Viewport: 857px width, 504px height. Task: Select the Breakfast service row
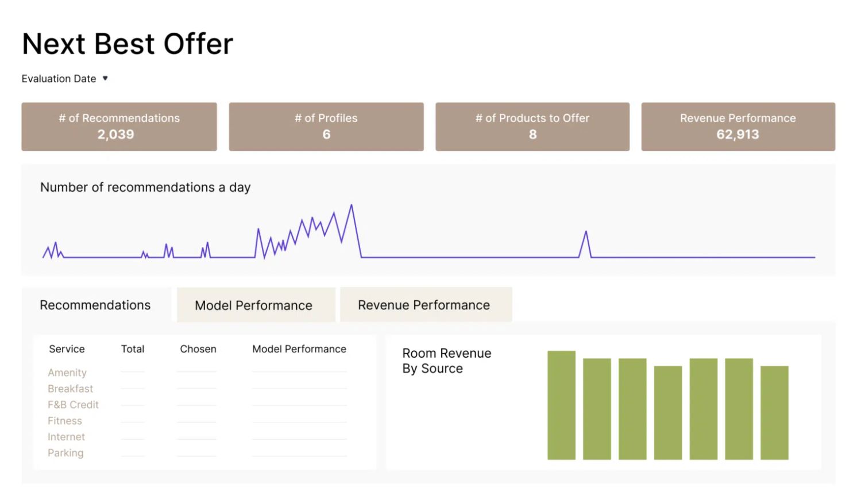coord(70,389)
